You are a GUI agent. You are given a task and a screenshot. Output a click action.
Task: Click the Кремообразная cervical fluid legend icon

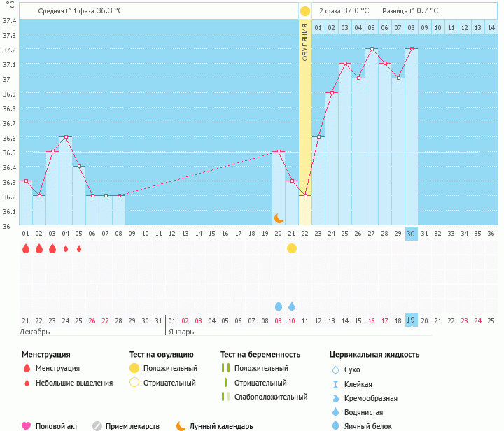point(335,398)
